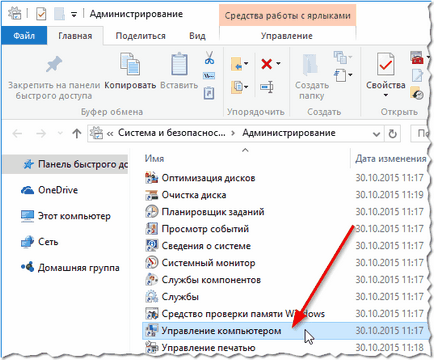Click the Refresh button beside address bar
Screen dimensions: 434x360
[x=393, y=134]
